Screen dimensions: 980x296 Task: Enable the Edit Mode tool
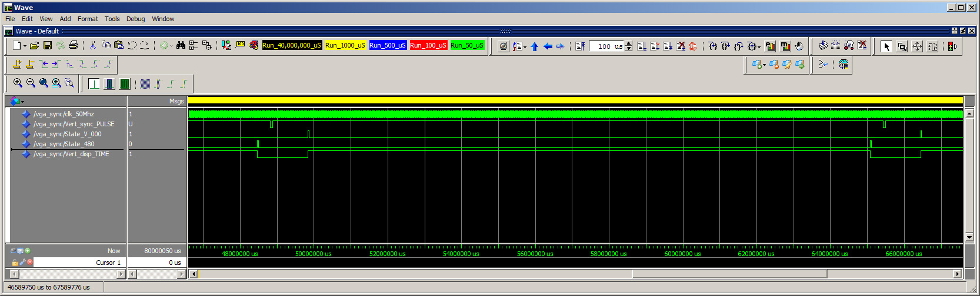932,46
